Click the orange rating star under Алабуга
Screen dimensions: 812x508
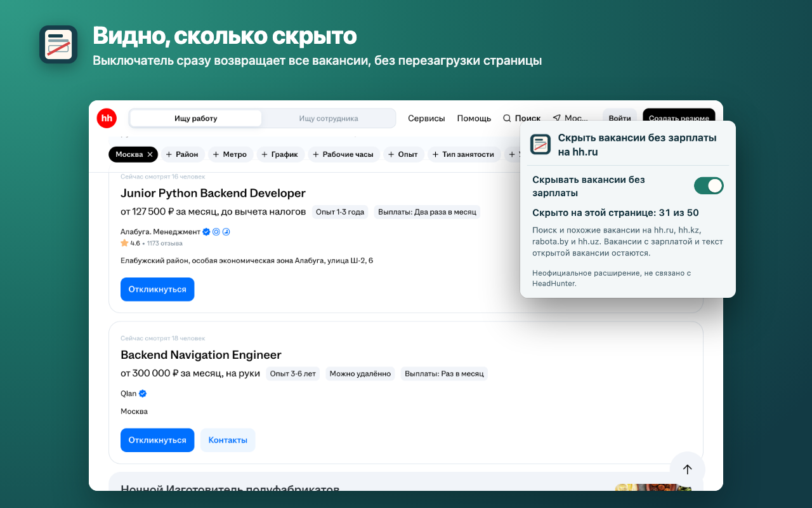click(124, 243)
